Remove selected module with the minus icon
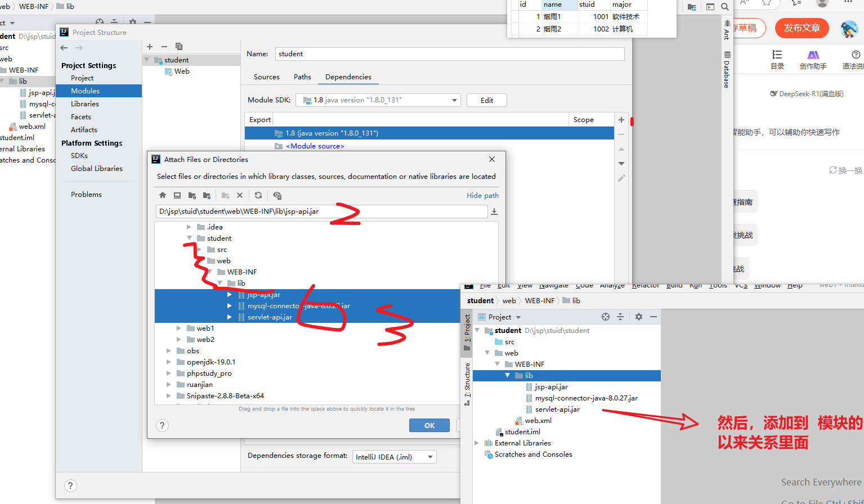 pyautogui.click(x=164, y=47)
